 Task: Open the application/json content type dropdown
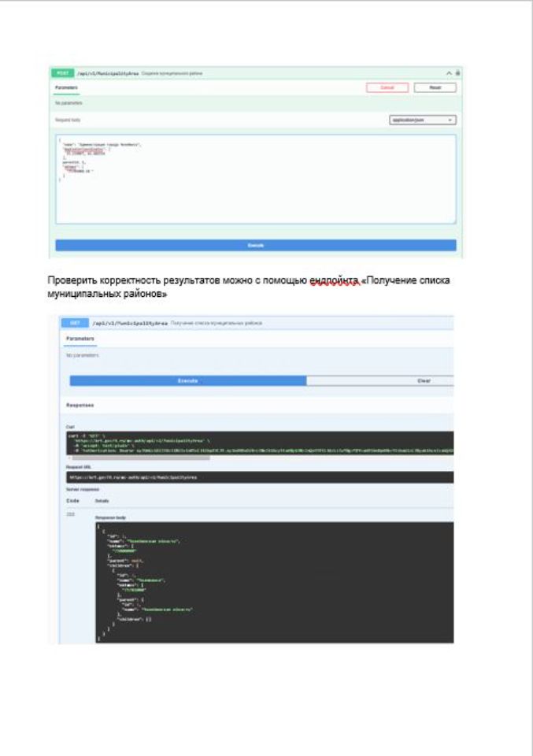[x=423, y=120]
